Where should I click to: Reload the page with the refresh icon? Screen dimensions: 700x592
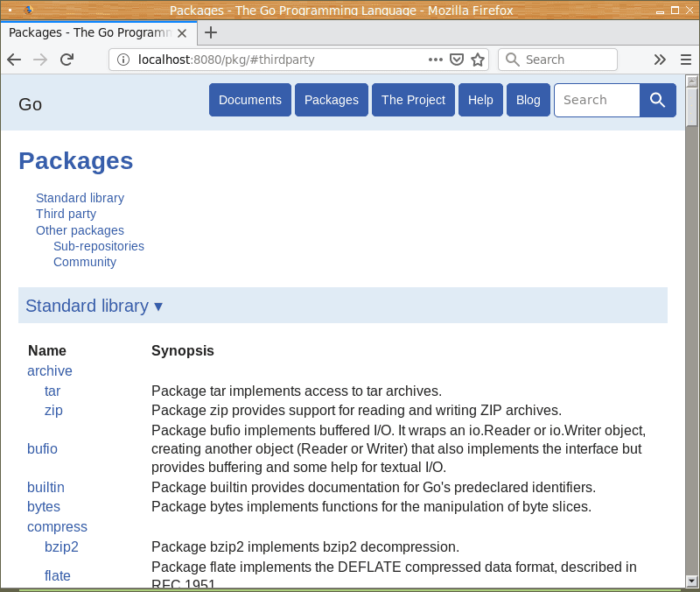[x=67, y=60]
